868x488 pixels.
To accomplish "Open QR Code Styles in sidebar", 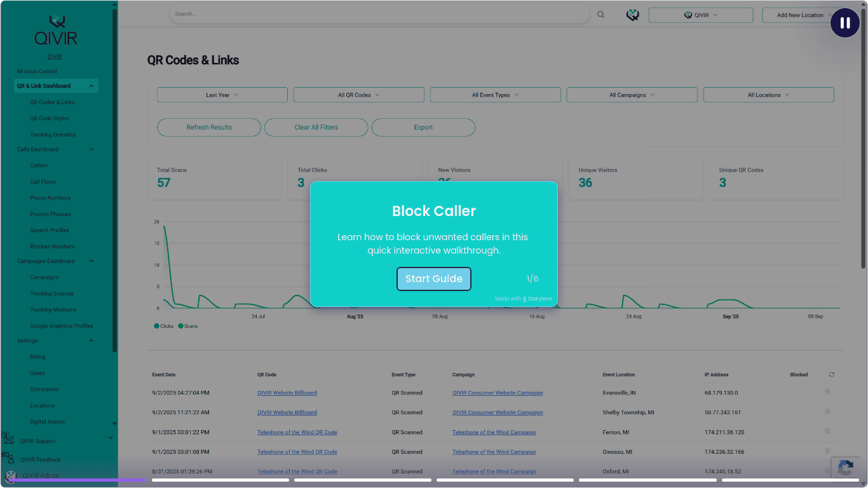I will pyautogui.click(x=50, y=119).
